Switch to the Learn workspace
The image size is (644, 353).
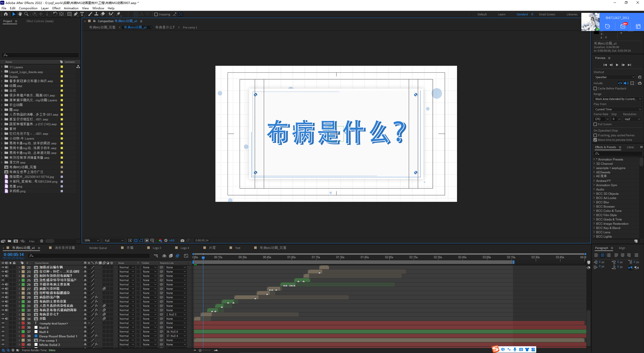click(x=502, y=14)
